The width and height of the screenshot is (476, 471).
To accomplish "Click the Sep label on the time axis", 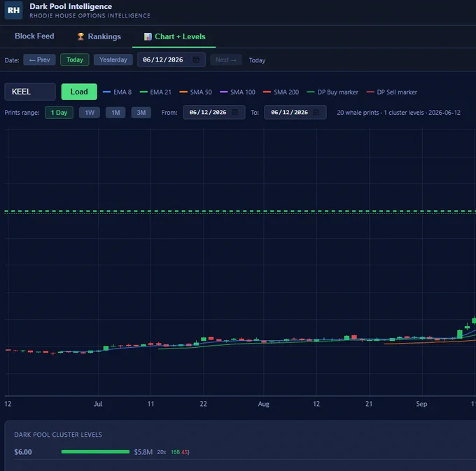I will [x=421, y=404].
